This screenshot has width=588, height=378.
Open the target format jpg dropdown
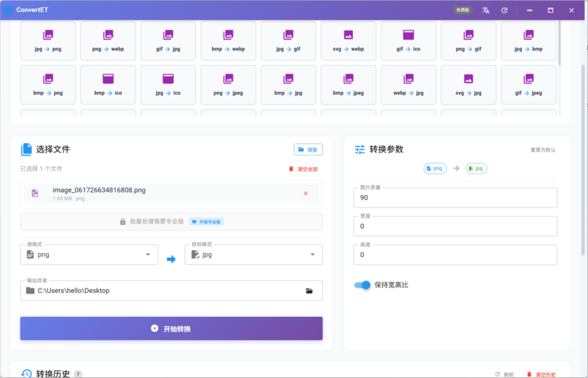point(253,255)
